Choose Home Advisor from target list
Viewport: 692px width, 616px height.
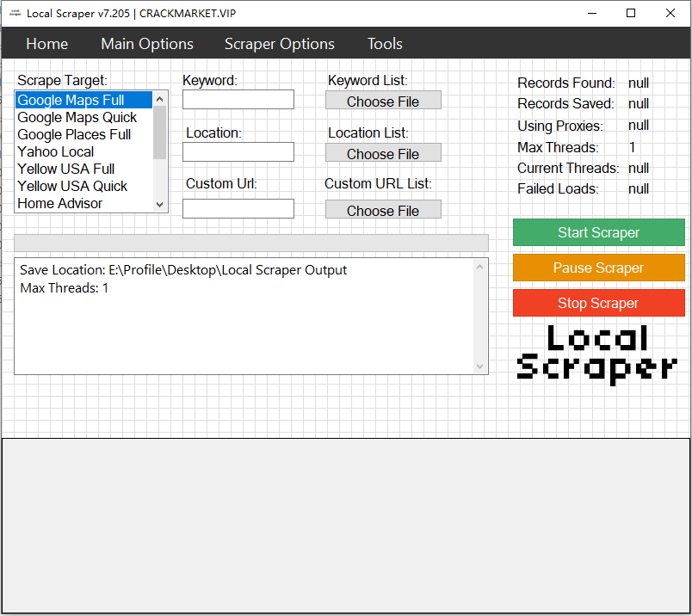[x=83, y=203]
